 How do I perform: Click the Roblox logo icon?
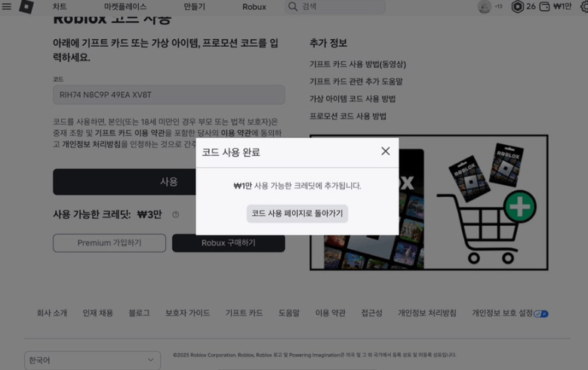(26, 6)
